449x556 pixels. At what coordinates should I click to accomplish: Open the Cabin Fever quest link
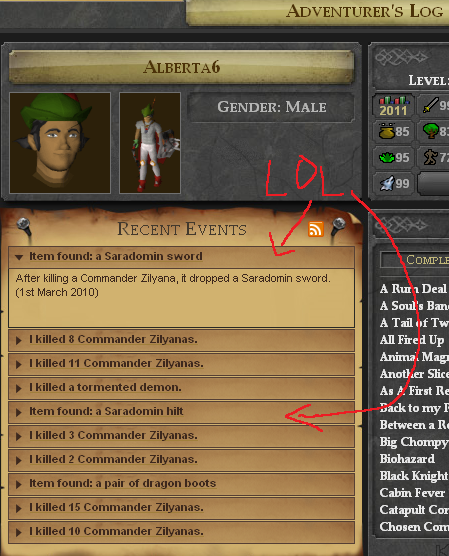coord(412,493)
